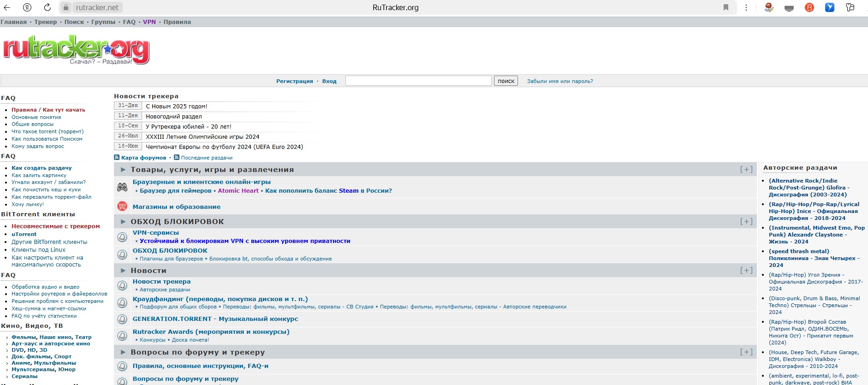Click the rutracker.org logo

coord(76,49)
